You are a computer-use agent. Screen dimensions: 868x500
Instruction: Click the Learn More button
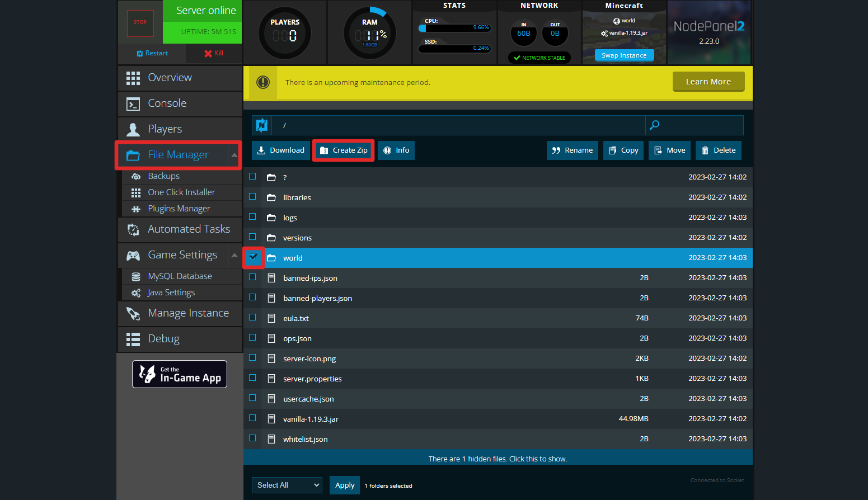click(708, 82)
